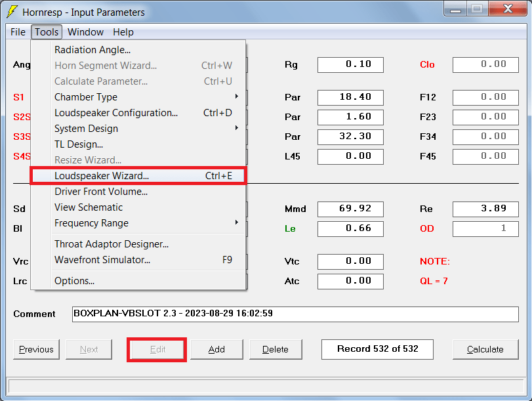Click the F12 value field
Viewport: 532px width, 401px height.
[x=485, y=97]
